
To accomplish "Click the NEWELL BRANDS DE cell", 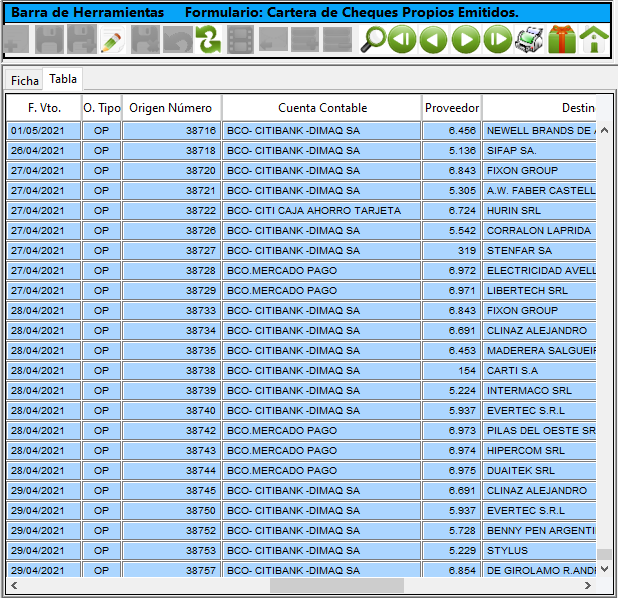I will (x=539, y=130).
